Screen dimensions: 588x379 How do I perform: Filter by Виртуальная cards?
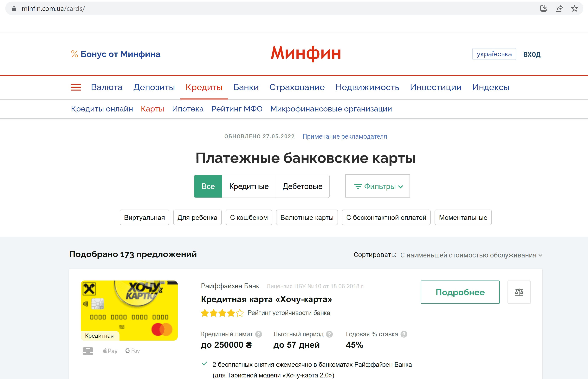pos(145,217)
